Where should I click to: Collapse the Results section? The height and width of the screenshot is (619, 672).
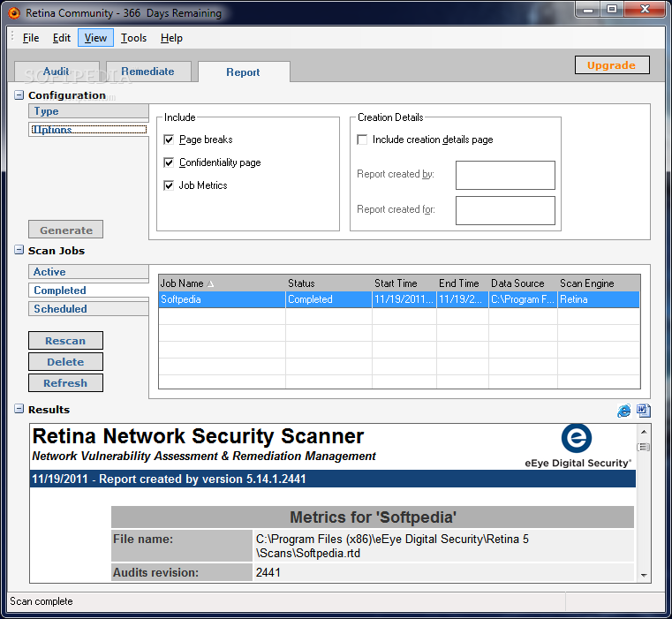19,409
